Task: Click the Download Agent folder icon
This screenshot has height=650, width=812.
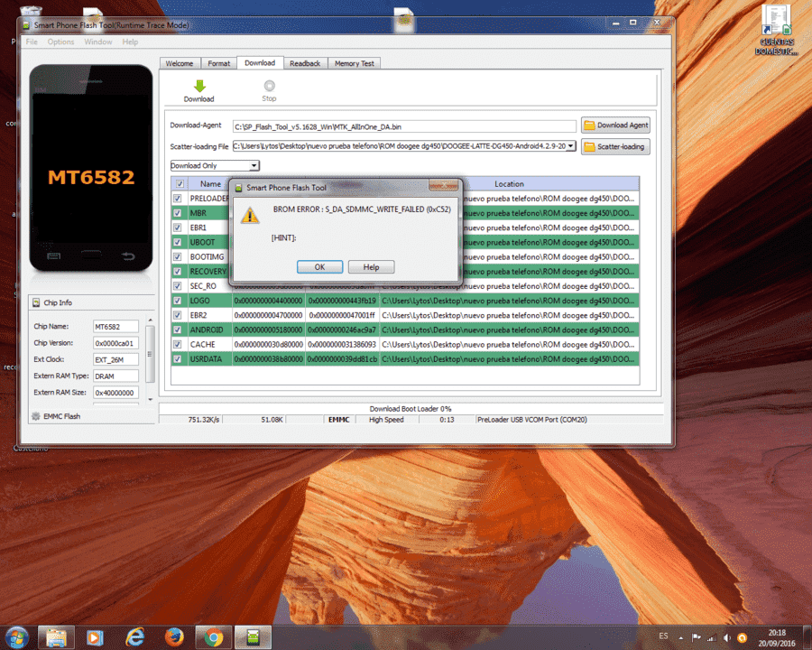Action: (x=589, y=125)
